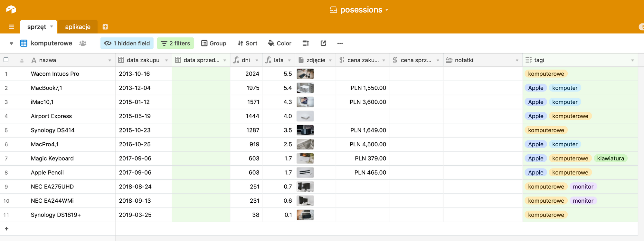Open the row height icon
The image size is (644, 241).
pos(306,43)
